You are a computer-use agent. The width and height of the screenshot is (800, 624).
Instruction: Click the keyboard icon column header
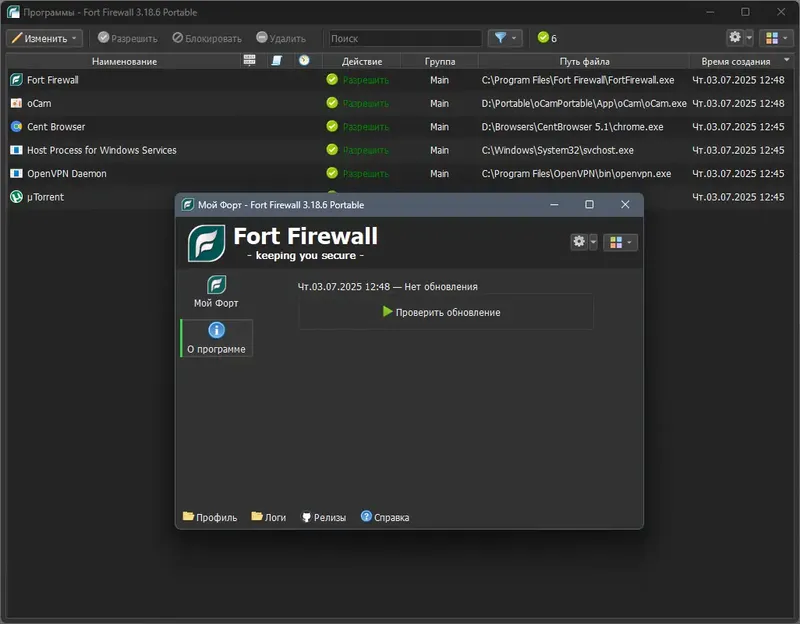pos(249,60)
